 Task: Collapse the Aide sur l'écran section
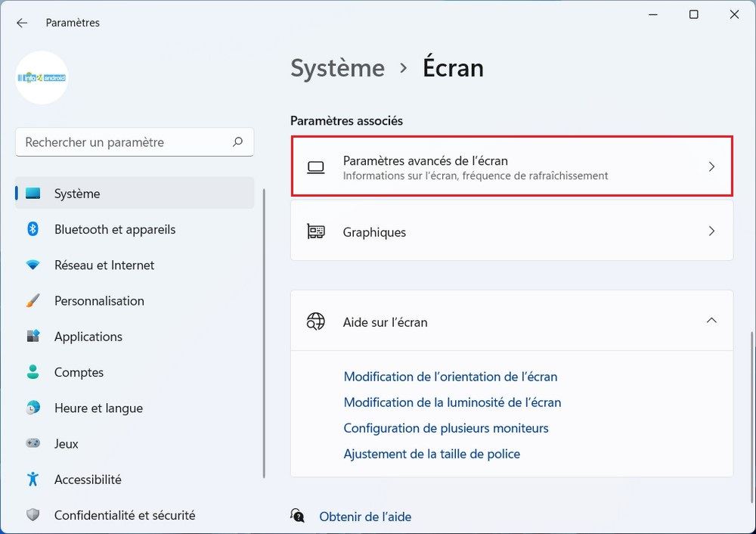pyautogui.click(x=711, y=320)
